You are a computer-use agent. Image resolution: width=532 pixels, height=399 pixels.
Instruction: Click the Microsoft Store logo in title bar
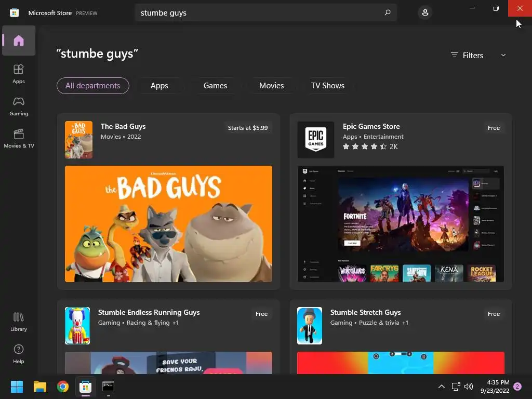pos(14,13)
